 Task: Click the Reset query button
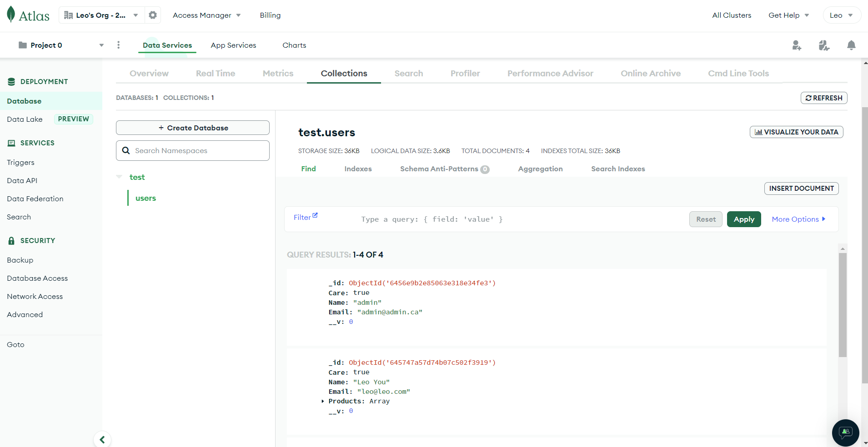(706, 219)
